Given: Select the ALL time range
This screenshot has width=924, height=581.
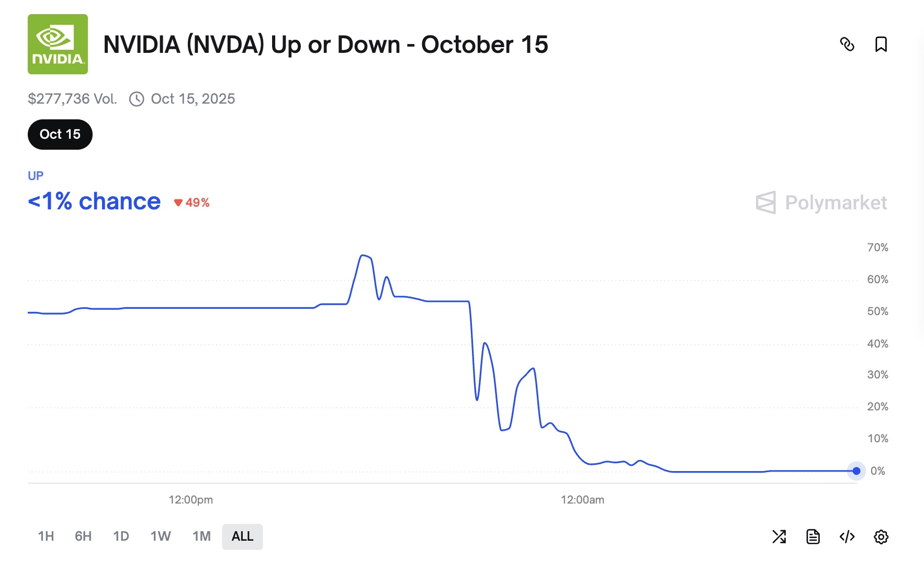Looking at the screenshot, I should click(242, 537).
